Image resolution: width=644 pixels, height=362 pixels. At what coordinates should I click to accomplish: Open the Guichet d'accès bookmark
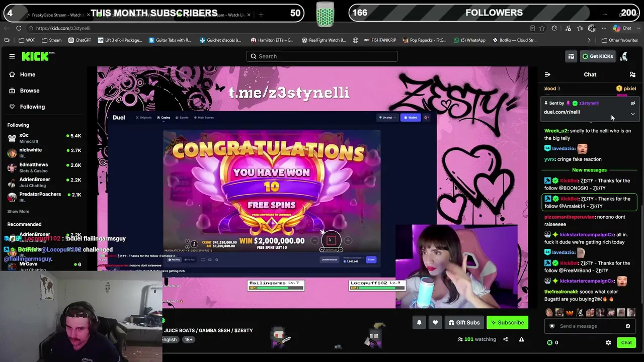(x=220, y=40)
